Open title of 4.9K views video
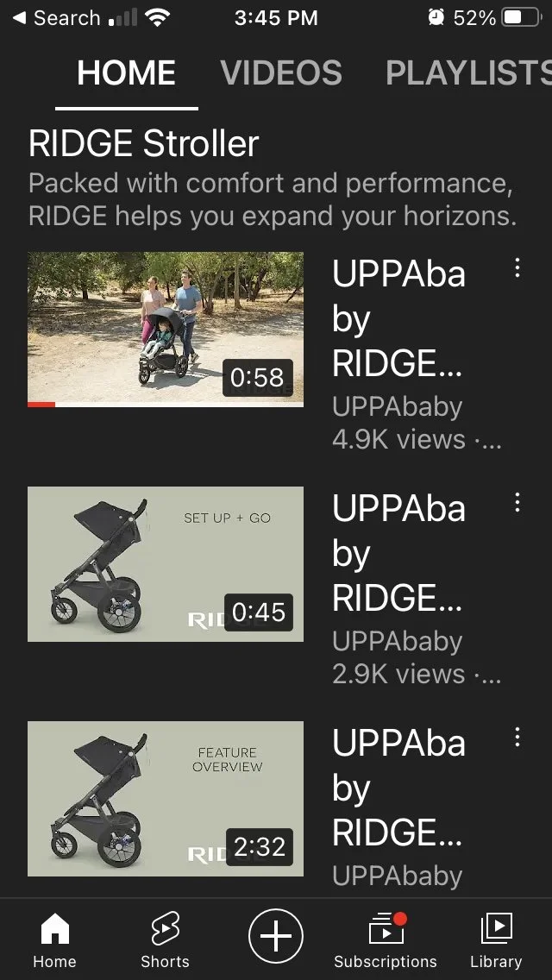 (x=398, y=318)
